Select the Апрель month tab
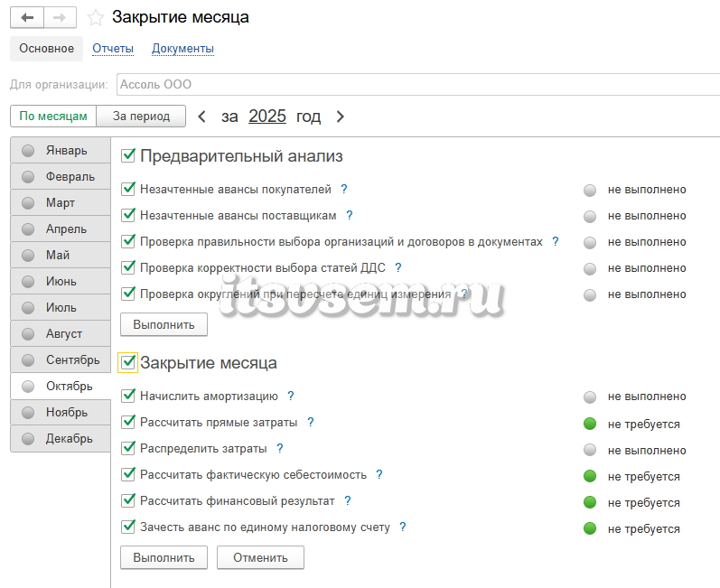The image size is (720, 588). (x=61, y=229)
